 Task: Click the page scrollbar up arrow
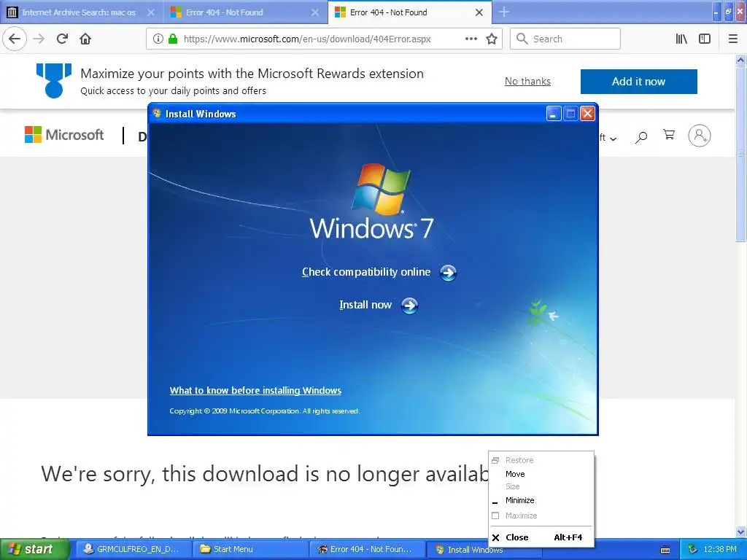pos(740,60)
